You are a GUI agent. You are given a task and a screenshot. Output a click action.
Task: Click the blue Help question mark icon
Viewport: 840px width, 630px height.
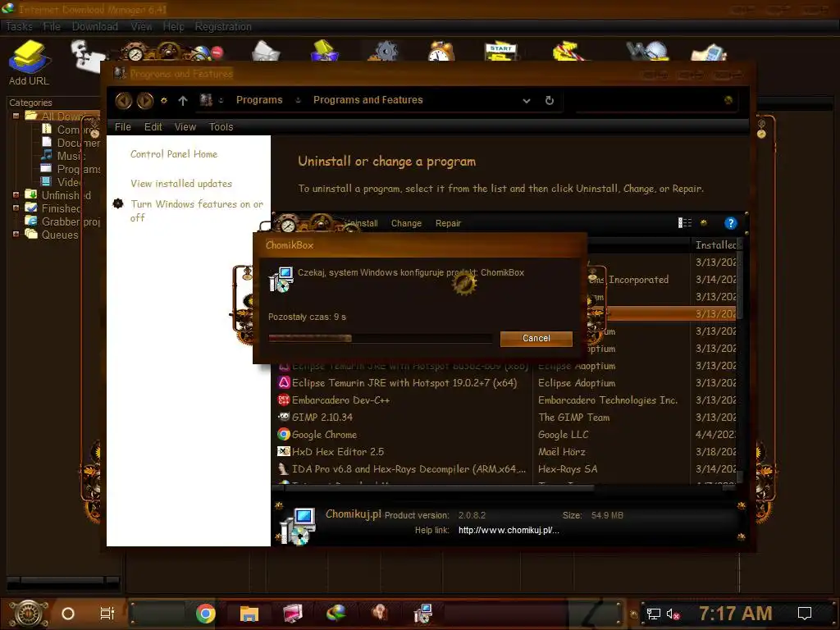coord(730,223)
